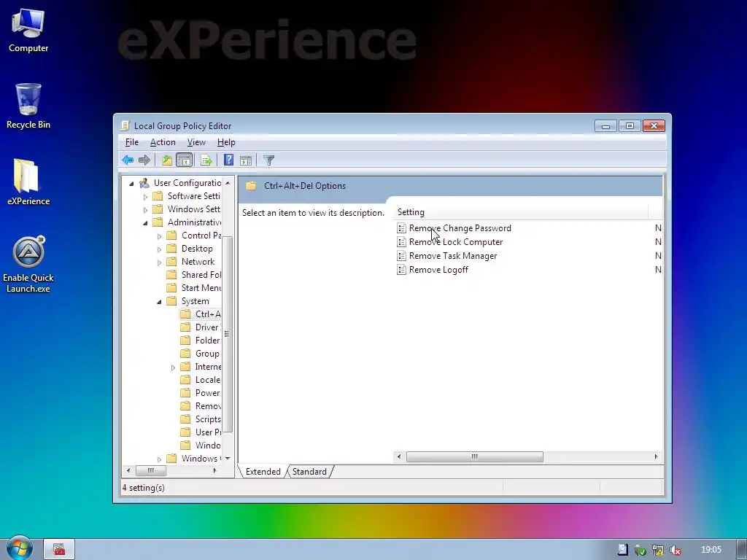747x560 pixels.
Task: Click right arrow of settings list scrollbar
Action: 656,456
